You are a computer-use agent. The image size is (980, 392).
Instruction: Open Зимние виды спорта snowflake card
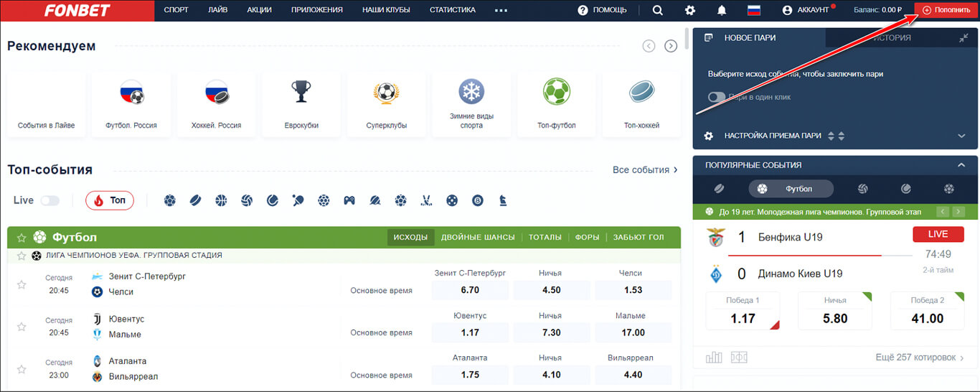[471, 105]
